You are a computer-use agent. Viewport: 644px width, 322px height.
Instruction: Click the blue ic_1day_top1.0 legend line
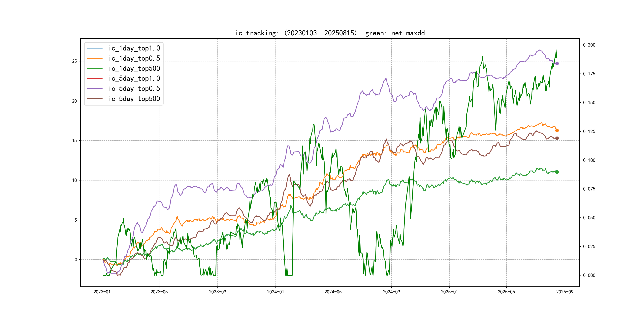point(94,48)
